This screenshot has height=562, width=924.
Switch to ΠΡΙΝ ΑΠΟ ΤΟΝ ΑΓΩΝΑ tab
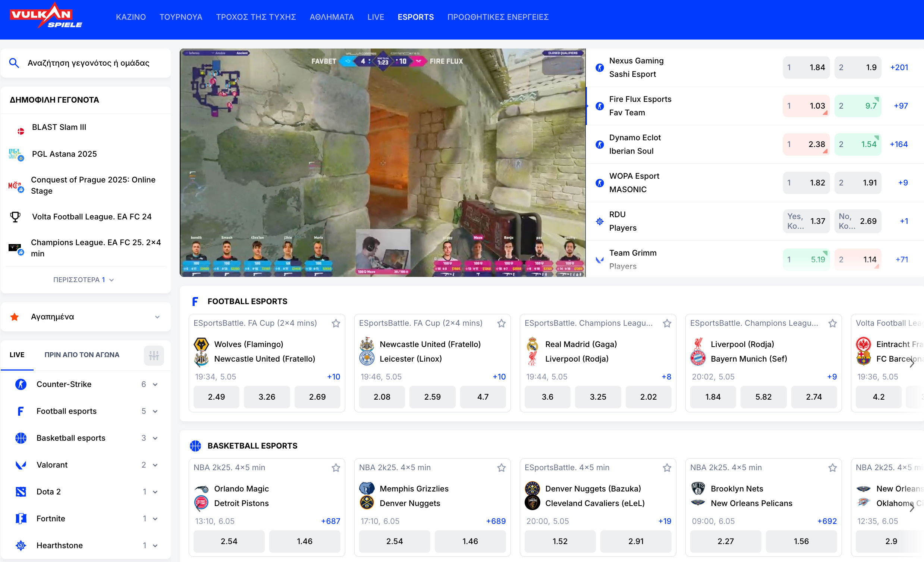point(82,355)
